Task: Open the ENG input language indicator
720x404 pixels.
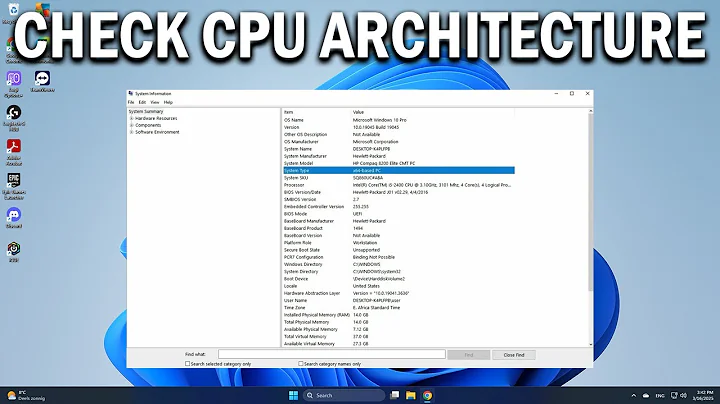Action: pyautogui.click(x=660, y=395)
